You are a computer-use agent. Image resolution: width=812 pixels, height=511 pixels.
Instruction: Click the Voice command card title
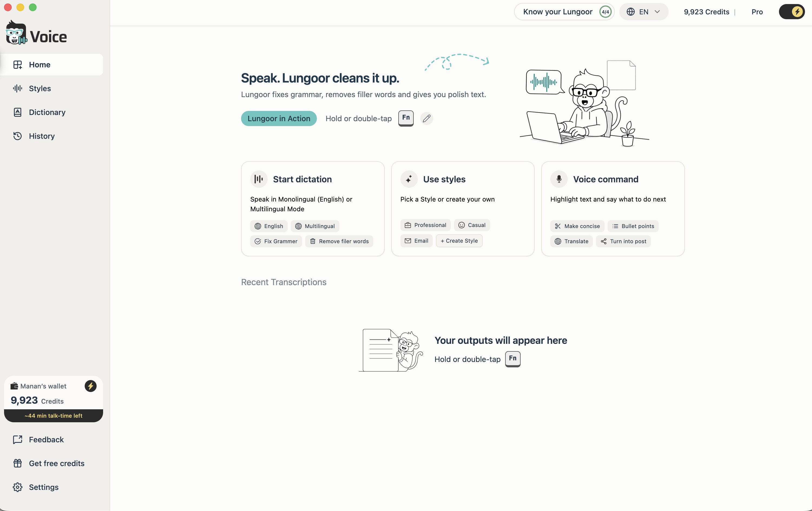[x=606, y=179]
